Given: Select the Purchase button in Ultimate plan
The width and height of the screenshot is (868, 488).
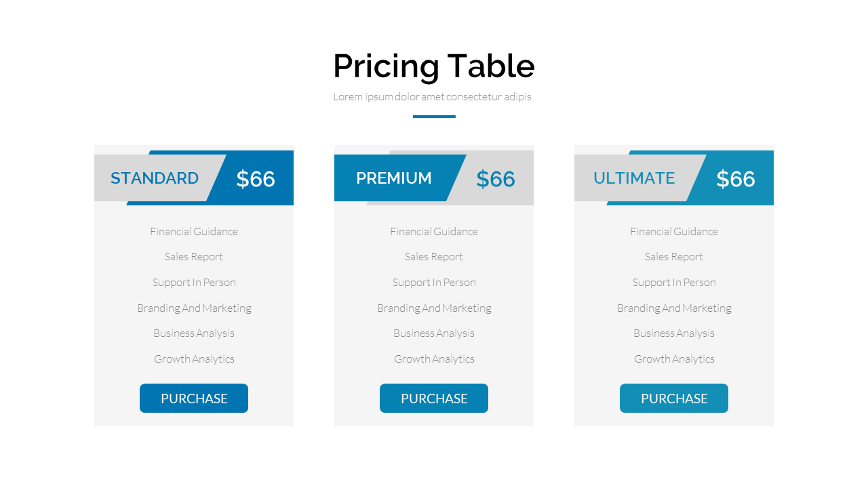Looking at the screenshot, I should point(674,399).
